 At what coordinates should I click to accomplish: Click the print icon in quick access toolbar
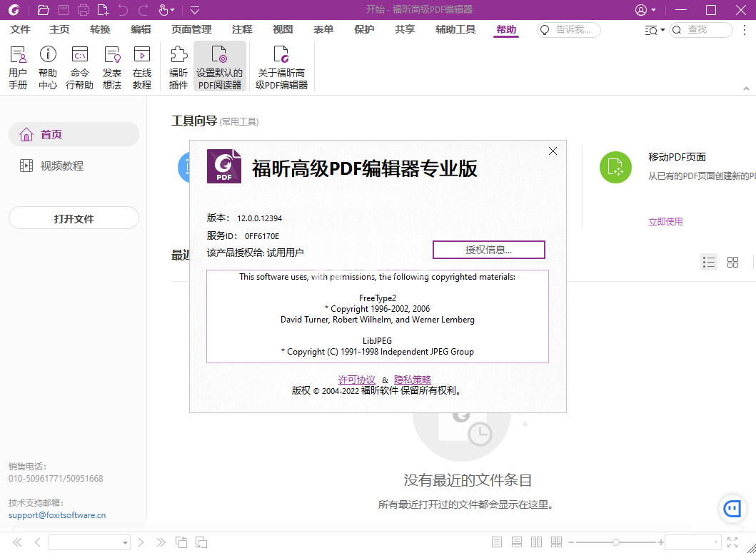tap(84, 10)
